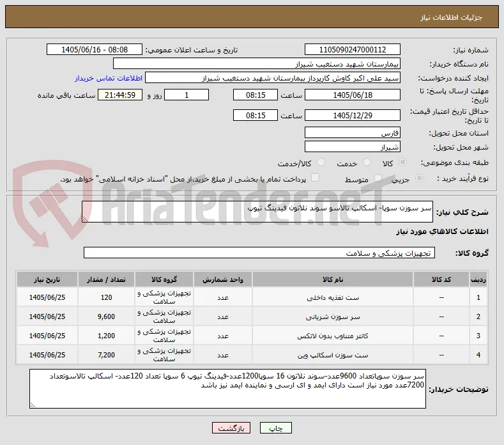Click the province field فارس
This screenshot has width=504, height=445.
click(352, 132)
